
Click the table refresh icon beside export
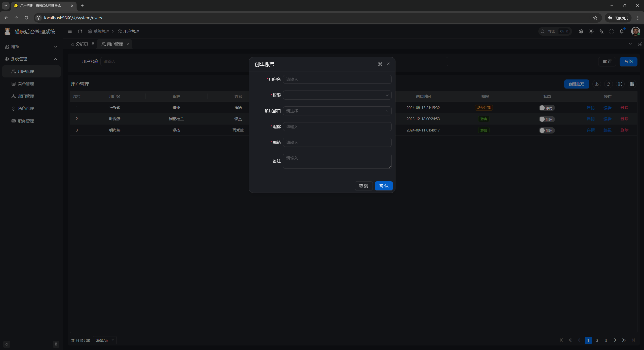(x=608, y=84)
